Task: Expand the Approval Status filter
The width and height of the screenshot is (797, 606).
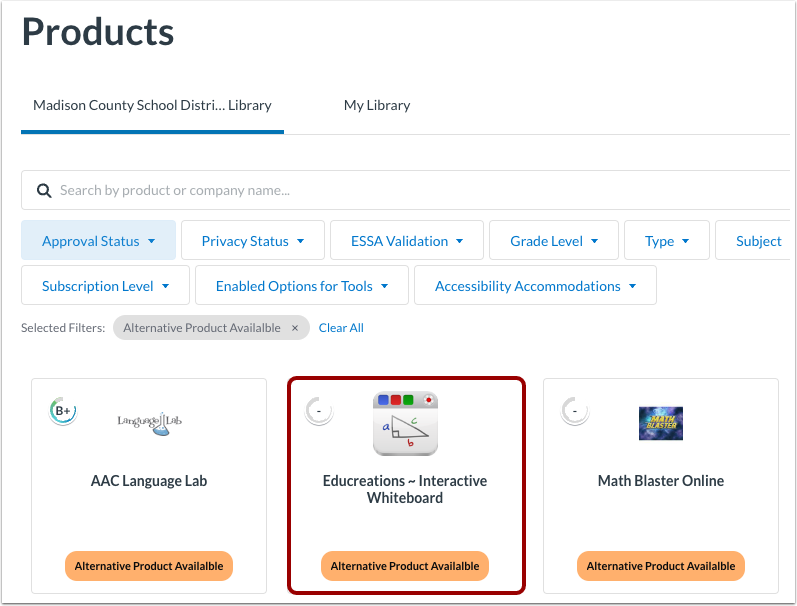Action: pos(99,240)
